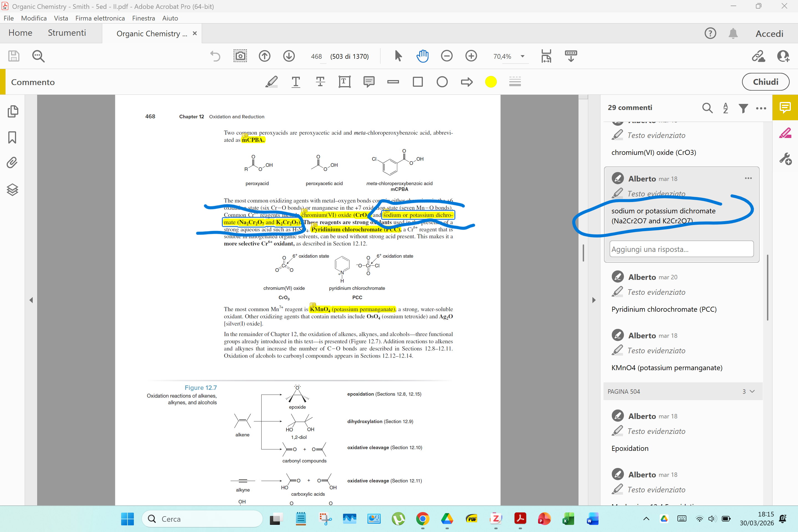Click the yellow color picker swatch
Viewport: 798px width, 532px height.
pyautogui.click(x=491, y=82)
